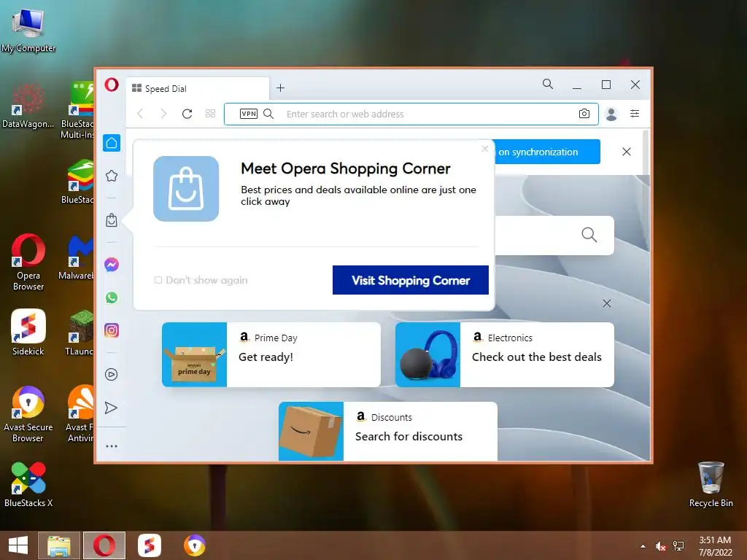Click Visit Shopping Corner button
This screenshot has height=560, width=747.
tap(411, 280)
